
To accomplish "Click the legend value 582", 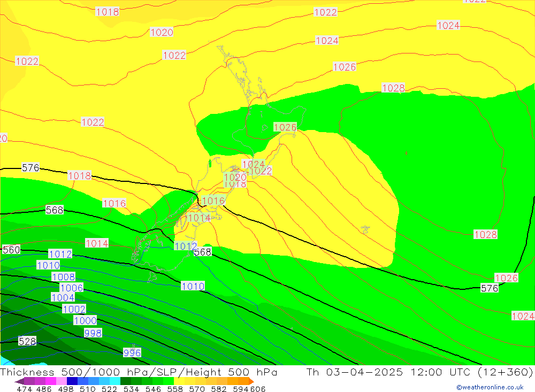I will coord(219,389).
